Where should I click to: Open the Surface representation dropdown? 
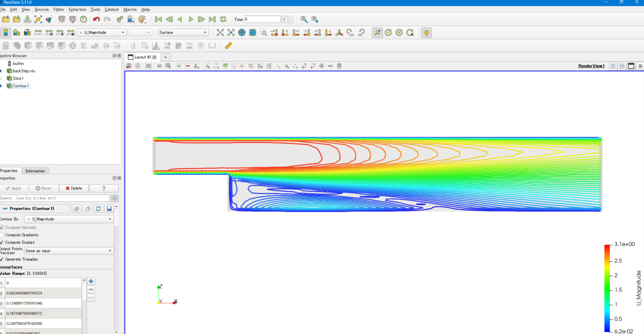coord(183,32)
